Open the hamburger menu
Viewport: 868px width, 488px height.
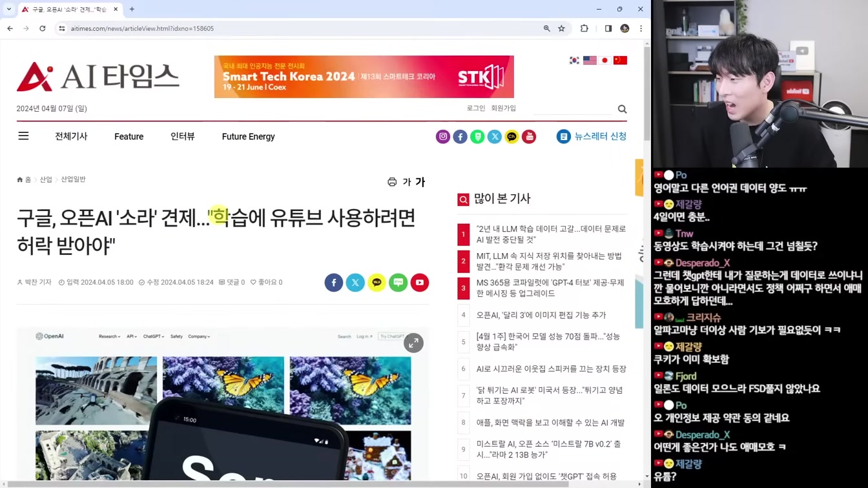tap(23, 136)
